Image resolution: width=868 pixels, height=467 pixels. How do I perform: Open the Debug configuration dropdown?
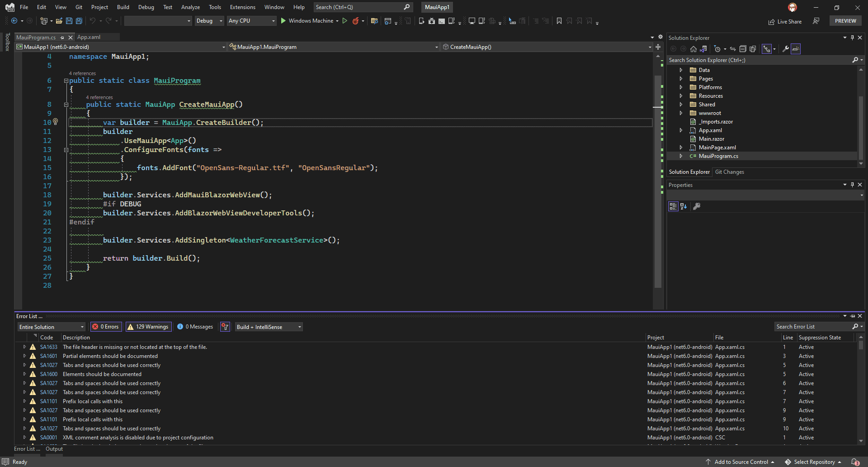209,21
